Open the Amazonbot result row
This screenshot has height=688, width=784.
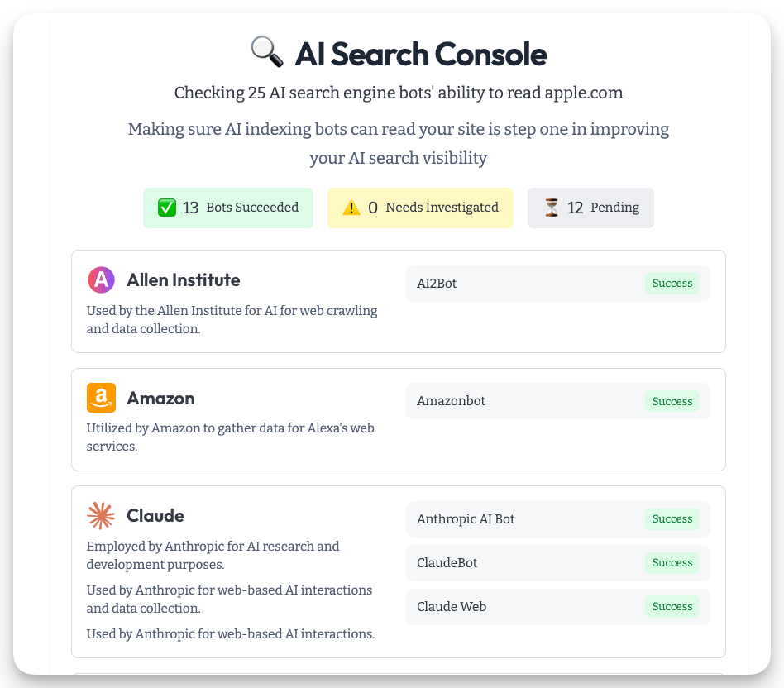pyautogui.click(x=529, y=401)
